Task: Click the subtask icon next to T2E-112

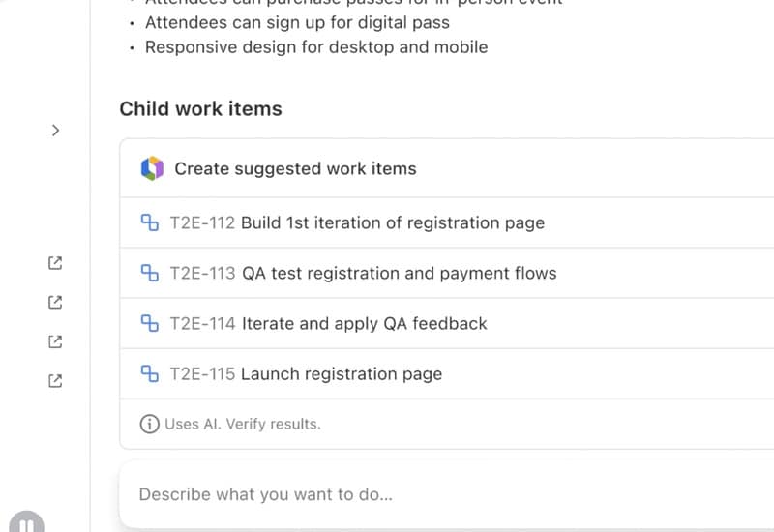Action: click(x=150, y=222)
